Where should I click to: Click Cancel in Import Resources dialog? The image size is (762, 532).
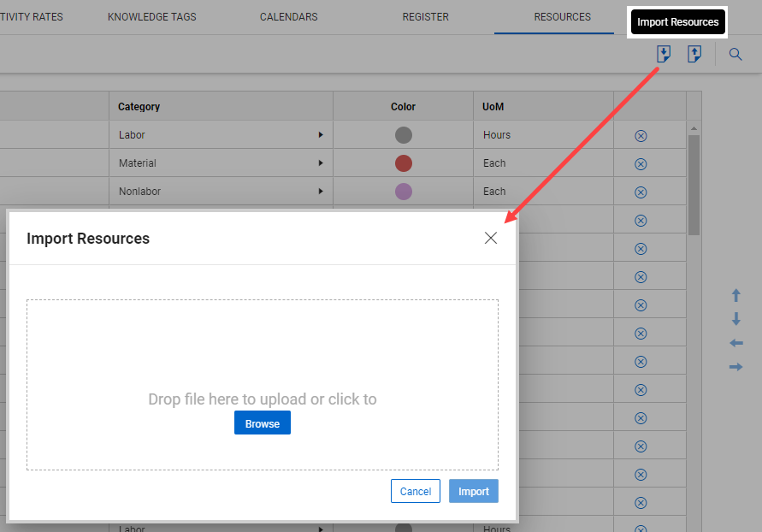coord(416,491)
